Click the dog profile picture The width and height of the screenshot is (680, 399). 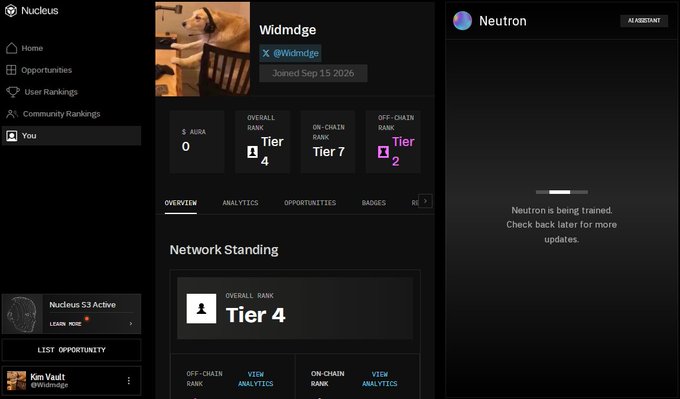(203, 49)
